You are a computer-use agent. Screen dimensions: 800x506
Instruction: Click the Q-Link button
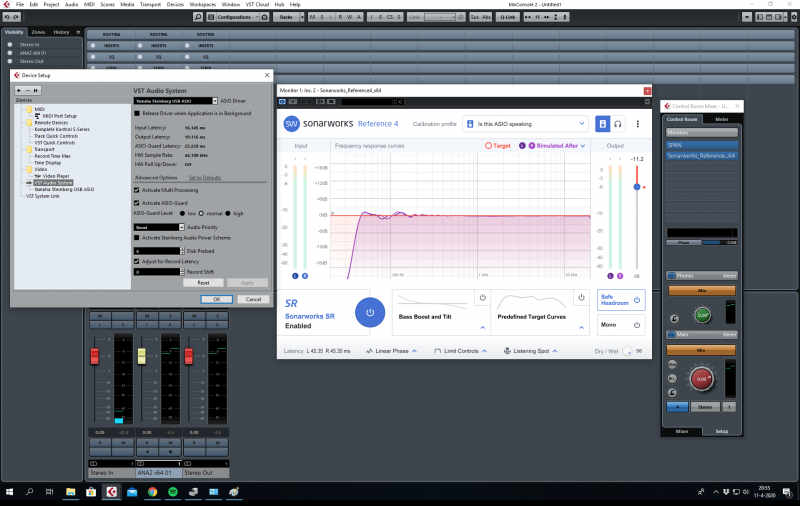pyautogui.click(x=508, y=17)
